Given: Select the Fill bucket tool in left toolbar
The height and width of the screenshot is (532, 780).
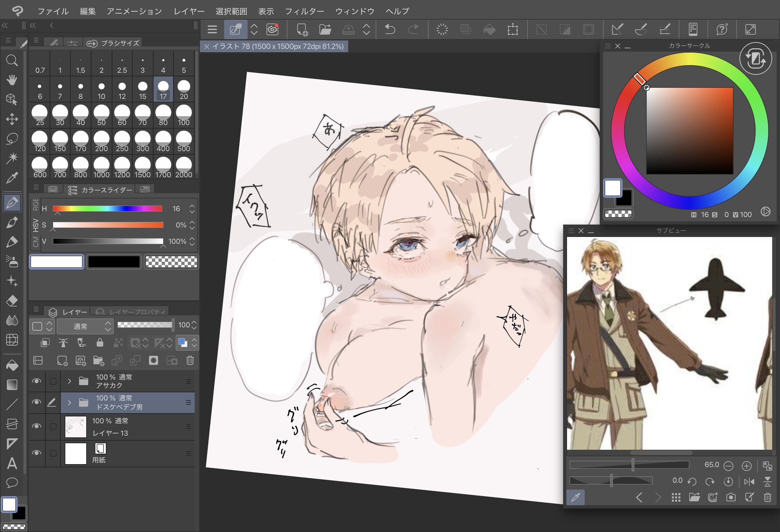Looking at the screenshot, I should coord(12,365).
